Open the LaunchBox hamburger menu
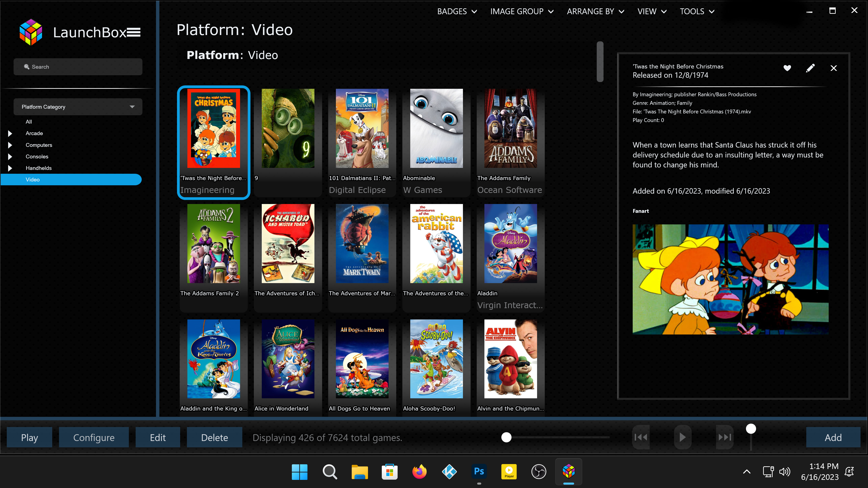 point(133,32)
